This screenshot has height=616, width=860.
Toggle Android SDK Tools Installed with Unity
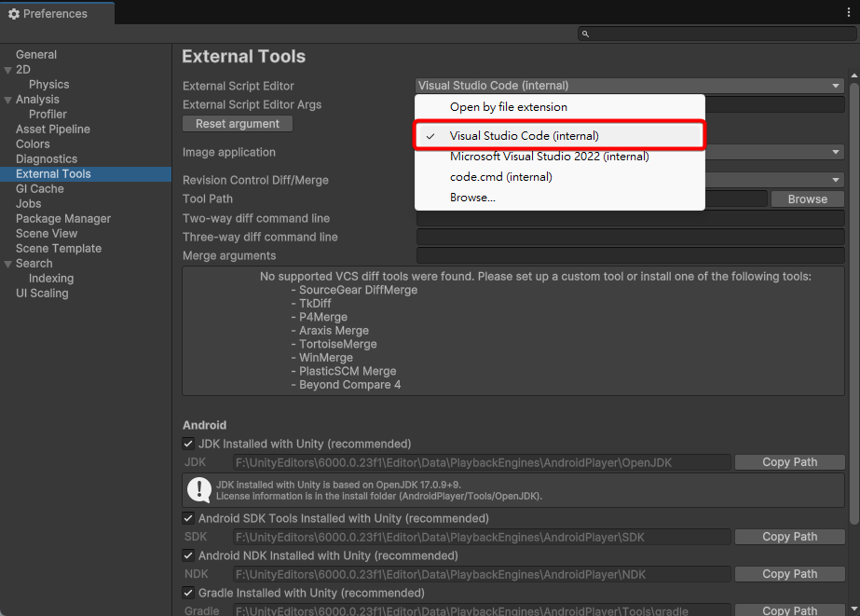click(x=189, y=519)
